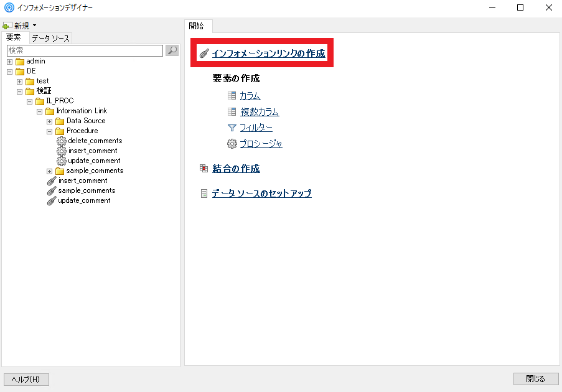Open the データソースのセットアップ link
Viewport: 562px width, 392px height.
261,194
